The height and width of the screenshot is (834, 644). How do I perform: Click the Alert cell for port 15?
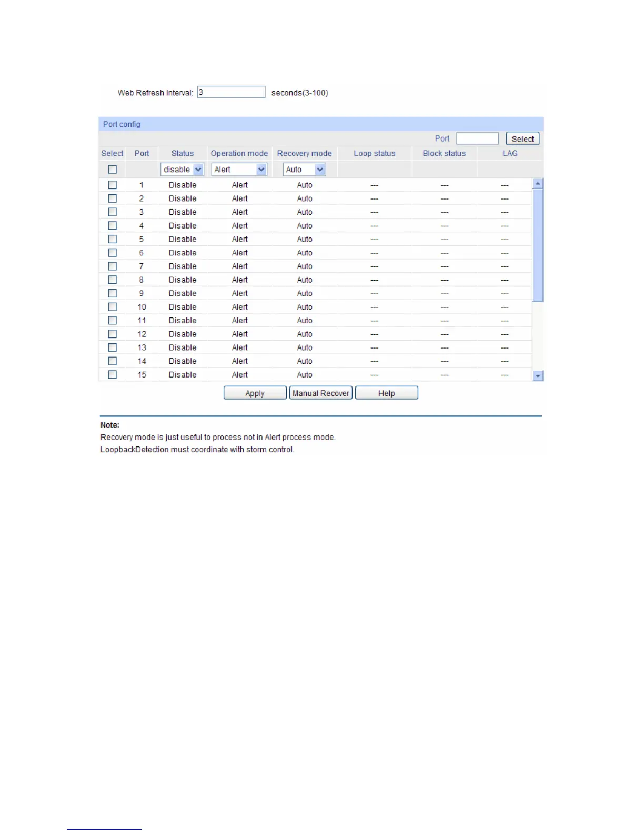click(x=240, y=374)
